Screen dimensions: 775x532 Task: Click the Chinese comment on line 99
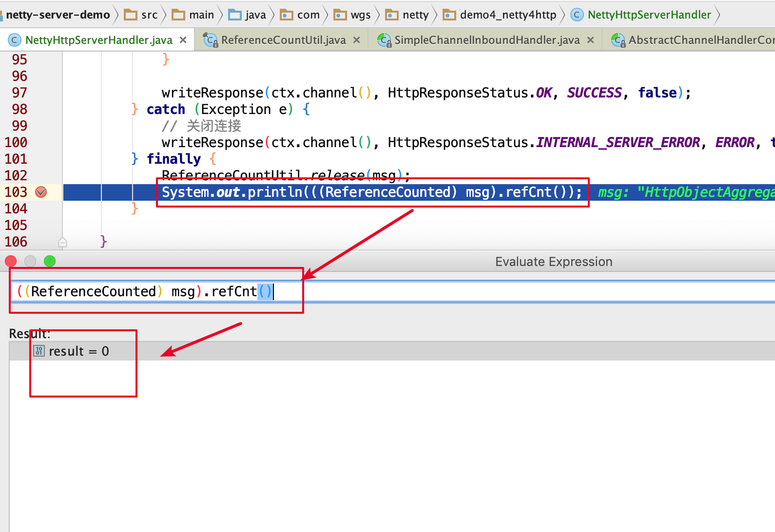[201, 126]
